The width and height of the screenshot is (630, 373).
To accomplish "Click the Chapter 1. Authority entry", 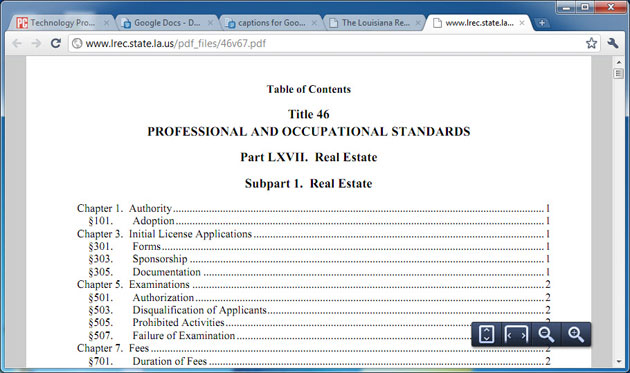I will coord(313,208).
